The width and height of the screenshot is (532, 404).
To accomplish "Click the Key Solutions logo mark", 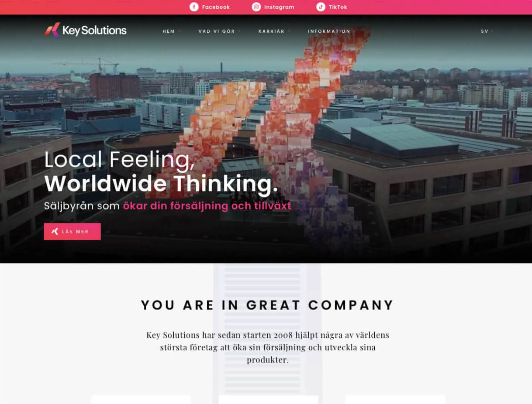I will [x=52, y=31].
